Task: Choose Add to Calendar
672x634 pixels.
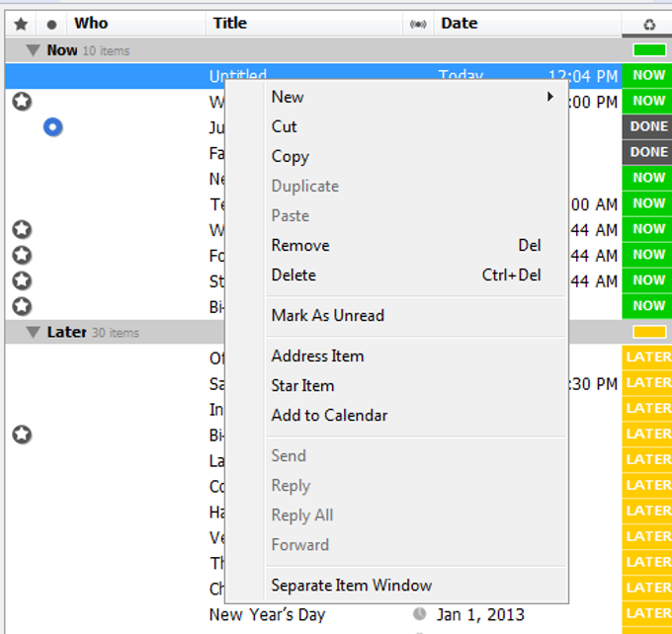Action: [329, 416]
